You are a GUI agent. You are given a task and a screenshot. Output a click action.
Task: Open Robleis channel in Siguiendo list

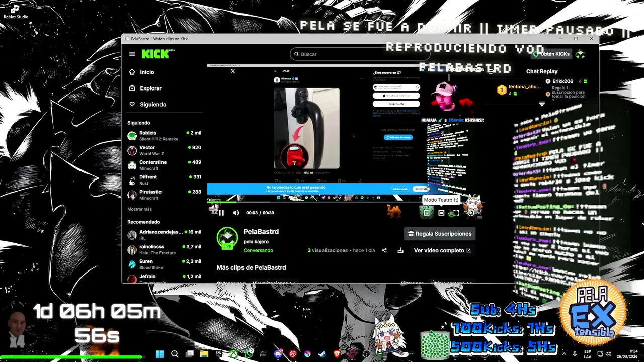(165, 136)
